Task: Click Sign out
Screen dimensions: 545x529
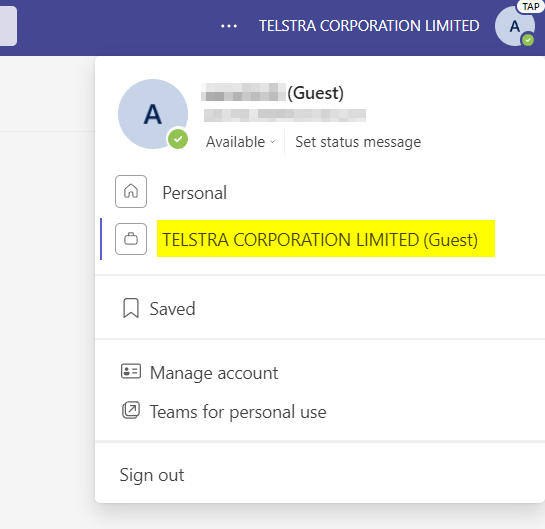Action: [x=152, y=475]
